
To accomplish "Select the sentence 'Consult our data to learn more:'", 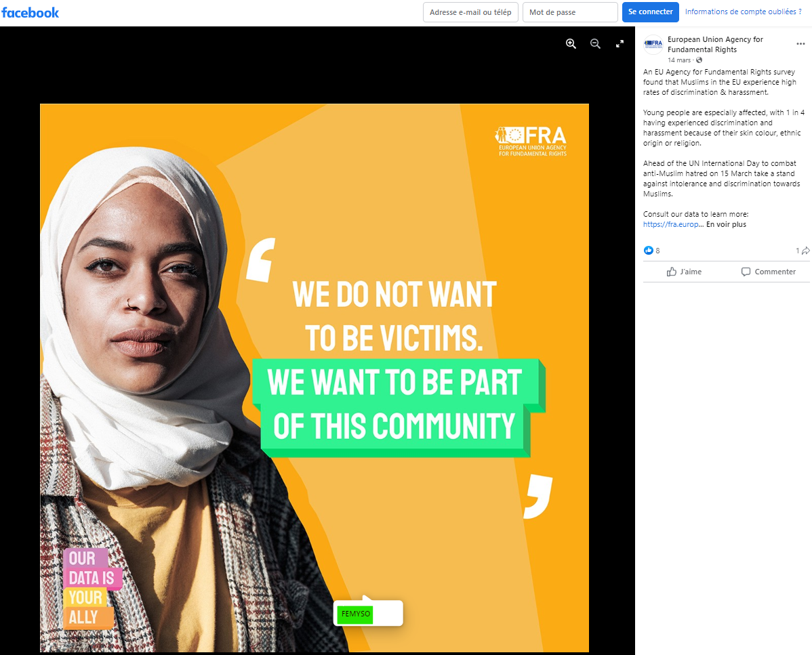I will (695, 214).
